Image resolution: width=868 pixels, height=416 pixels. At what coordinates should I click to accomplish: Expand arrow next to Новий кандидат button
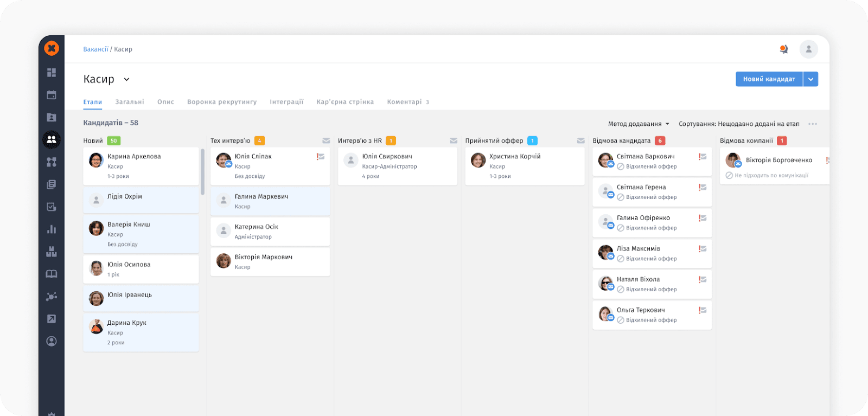(810, 79)
